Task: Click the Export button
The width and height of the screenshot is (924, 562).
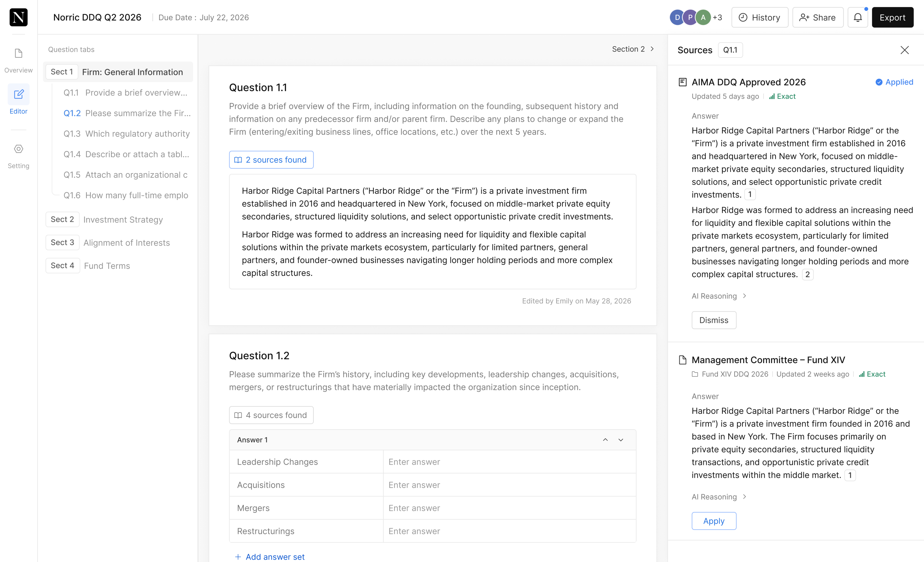Action: click(892, 17)
